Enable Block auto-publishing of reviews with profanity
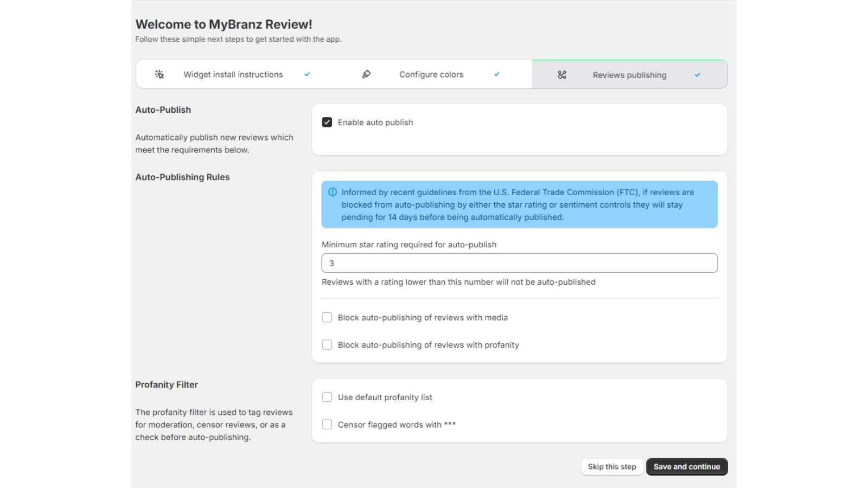The image size is (868, 488). coord(327,345)
